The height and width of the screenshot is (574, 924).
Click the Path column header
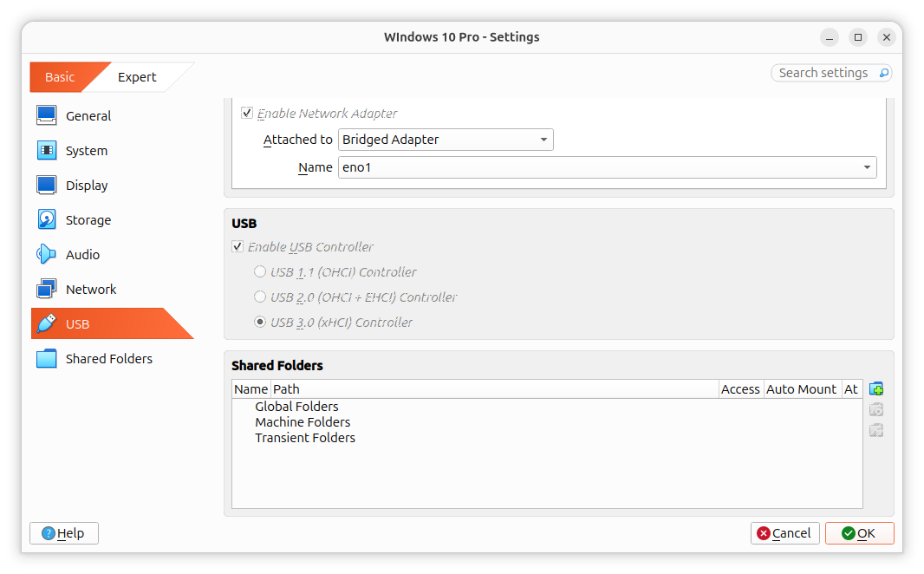point(495,389)
